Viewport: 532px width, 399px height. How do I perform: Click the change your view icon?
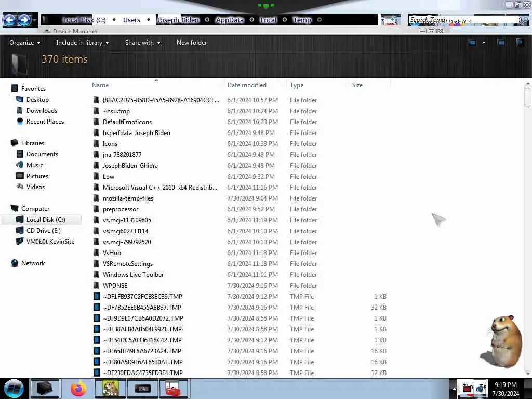472,43
